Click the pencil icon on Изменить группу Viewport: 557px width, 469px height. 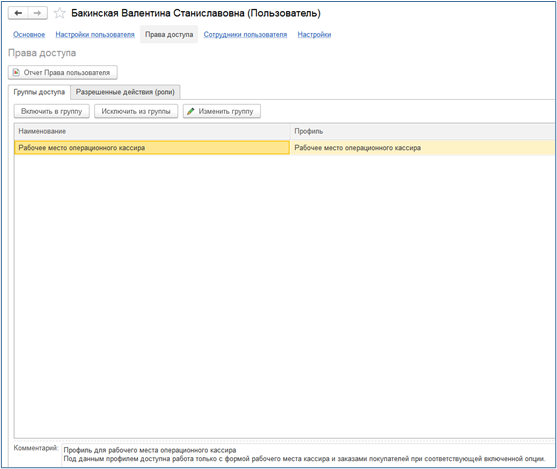[191, 111]
